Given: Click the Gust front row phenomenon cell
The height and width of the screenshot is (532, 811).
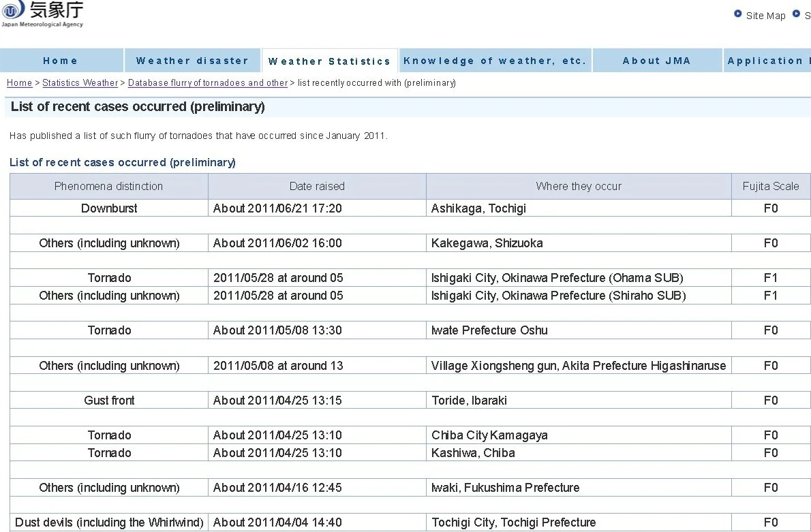Looking at the screenshot, I should 109,400.
